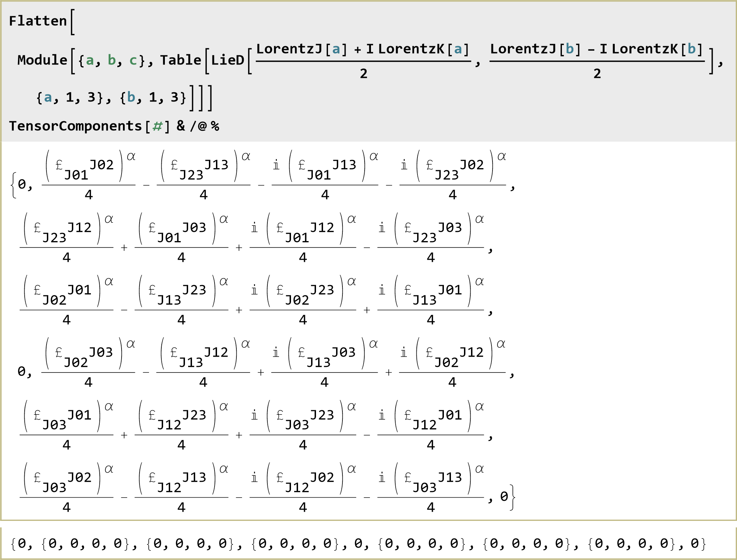Click the Flatten function name
The image size is (737, 560).
coord(38,21)
